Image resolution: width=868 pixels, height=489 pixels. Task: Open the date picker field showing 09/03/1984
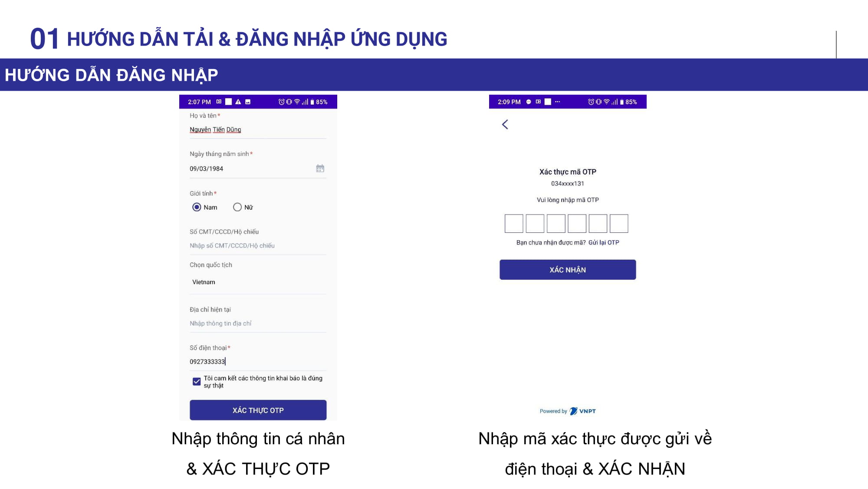click(252, 169)
